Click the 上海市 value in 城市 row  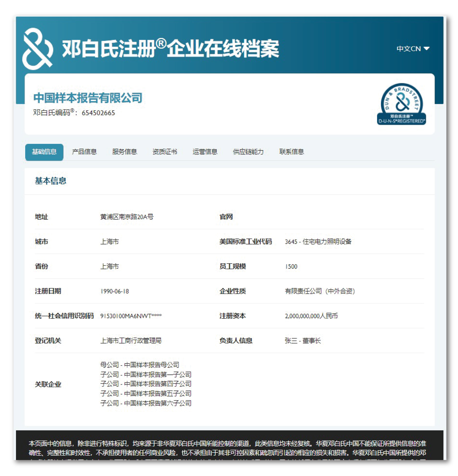109,242
